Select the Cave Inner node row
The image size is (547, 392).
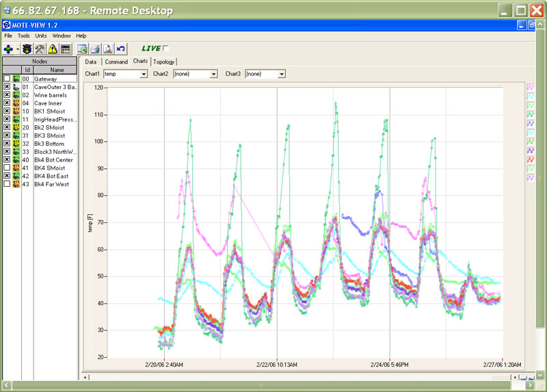tap(48, 103)
